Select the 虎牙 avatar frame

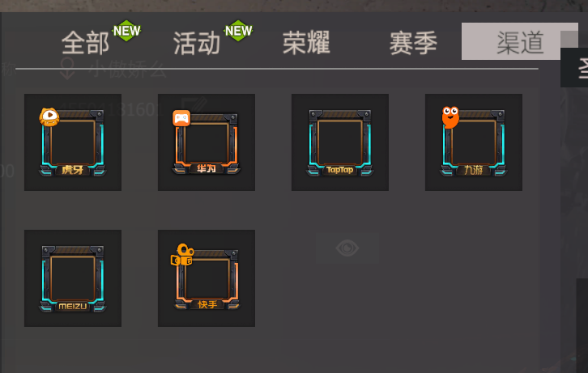coord(73,142)
